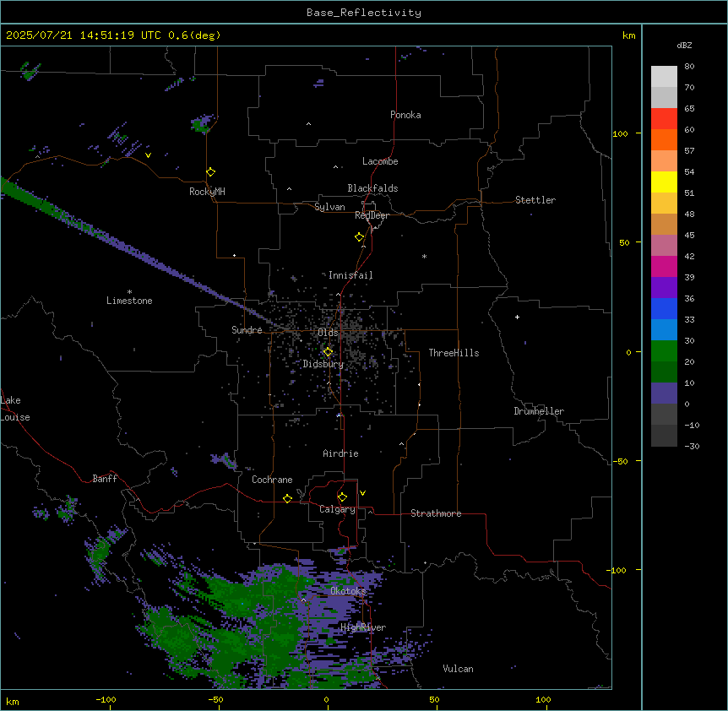This screenshot has height=711, width=728.
Task: Click the dBZ legend heading
Action: pos(684,45)
